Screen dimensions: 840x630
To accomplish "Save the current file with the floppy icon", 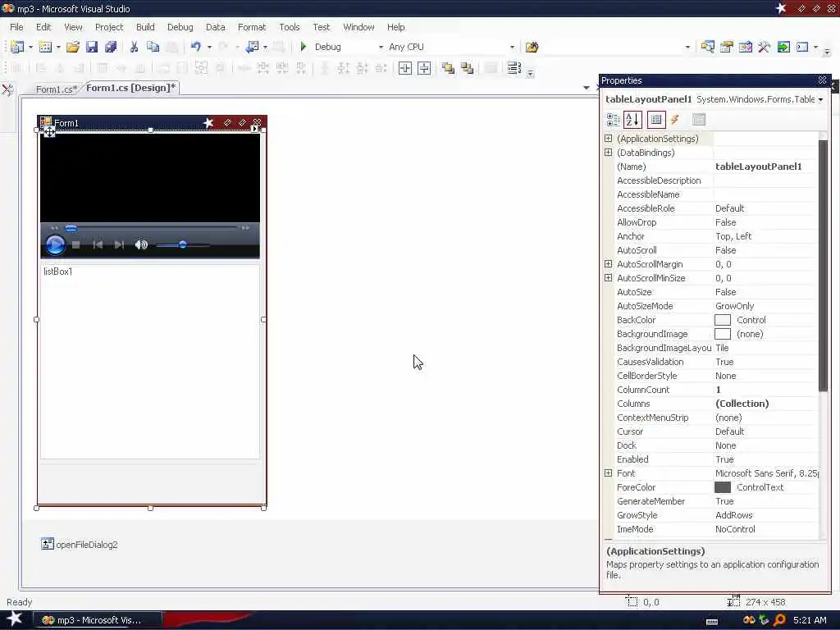I will coord(92,47).
